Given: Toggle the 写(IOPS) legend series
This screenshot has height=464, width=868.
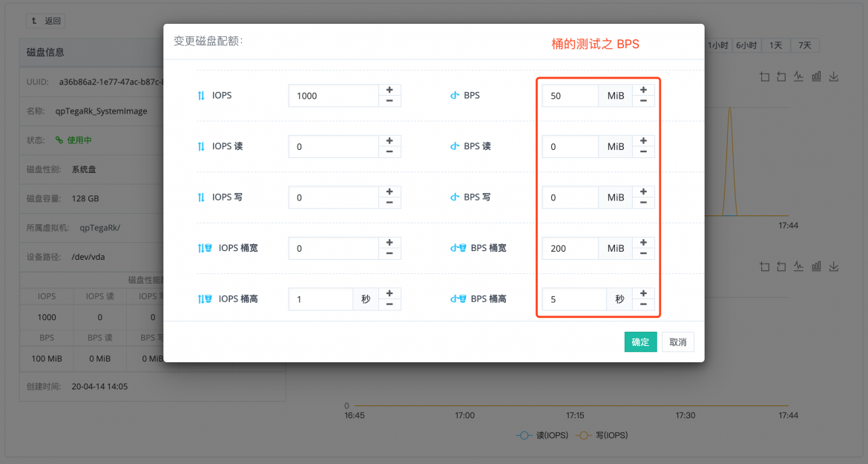Looking at the screenshot, I should click(602, 436).
